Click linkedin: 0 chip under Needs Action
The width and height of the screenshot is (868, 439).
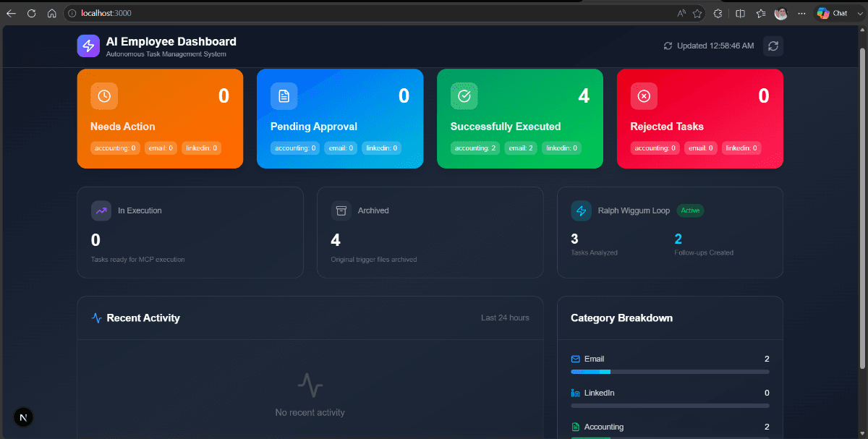tap(201, 148)
